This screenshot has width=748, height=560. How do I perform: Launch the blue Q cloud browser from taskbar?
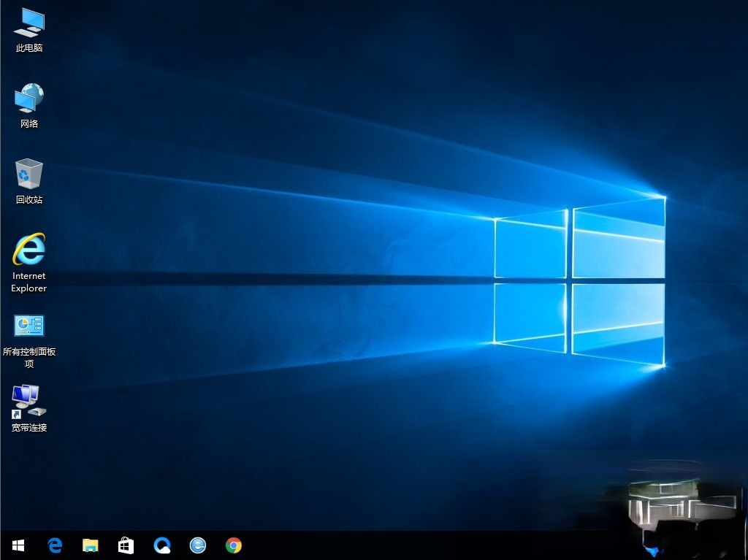(162, 545)
